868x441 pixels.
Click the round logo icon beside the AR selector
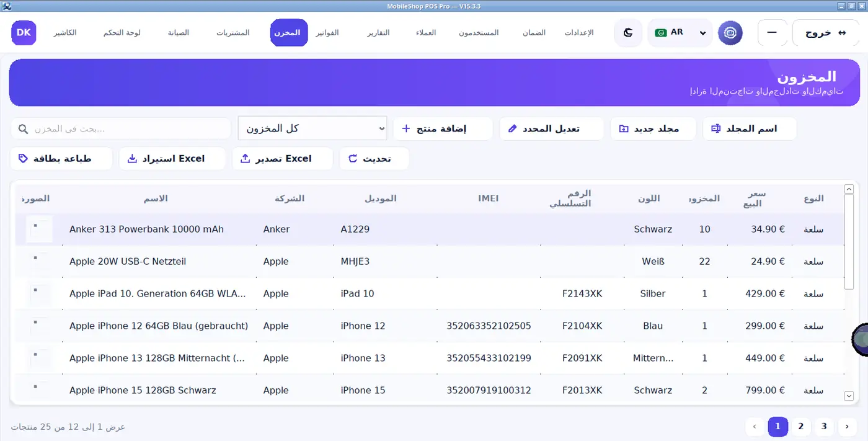(730, 33)
